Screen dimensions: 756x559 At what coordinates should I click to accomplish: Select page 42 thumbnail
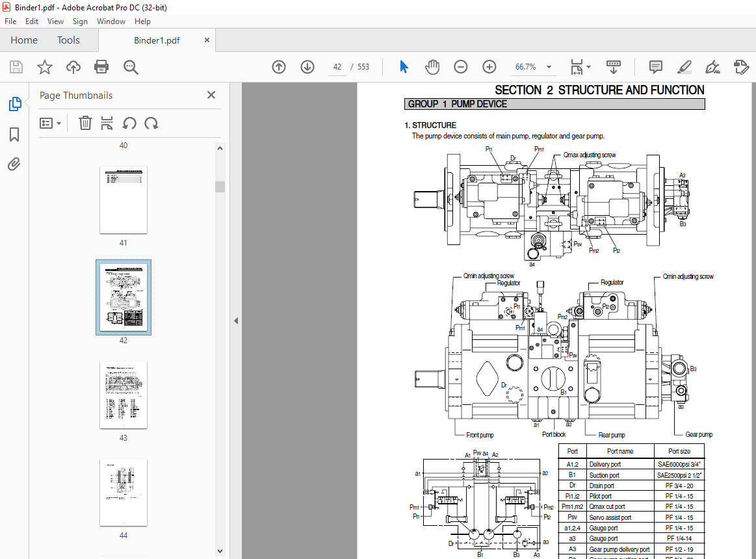coord(124,297)
